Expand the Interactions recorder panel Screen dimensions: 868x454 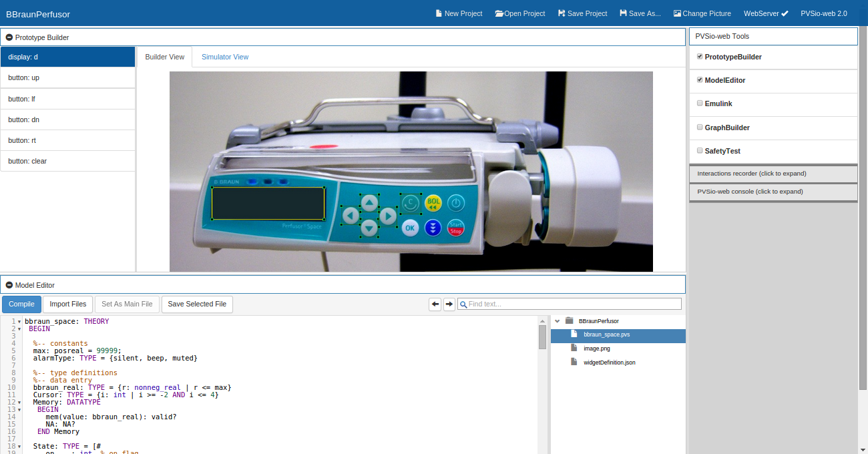click(773, 174)
